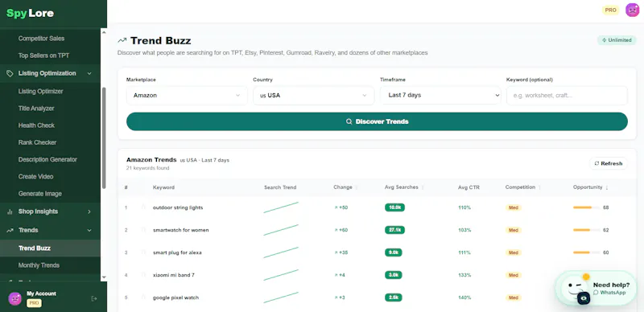The height and width of the screenshot is (312, 644).
Task: Click the My Account avatar icon
Action: [14, 298]
